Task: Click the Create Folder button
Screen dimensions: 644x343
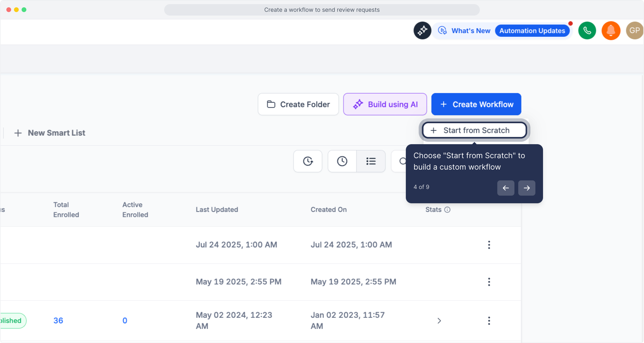Action: tap(298, 104)
